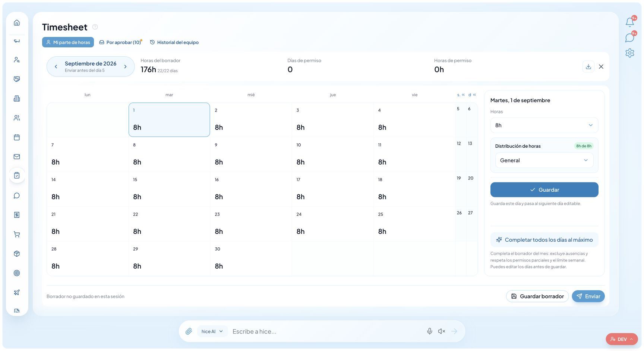Click Completar todos los días al máximo
Viewport: 644px width, 351px height.
544,240
